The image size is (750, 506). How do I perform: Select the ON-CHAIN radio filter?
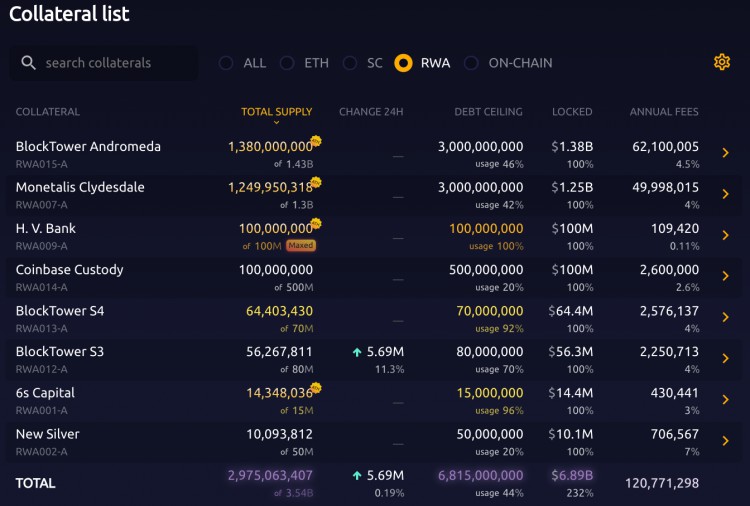(x=471, y=63)
